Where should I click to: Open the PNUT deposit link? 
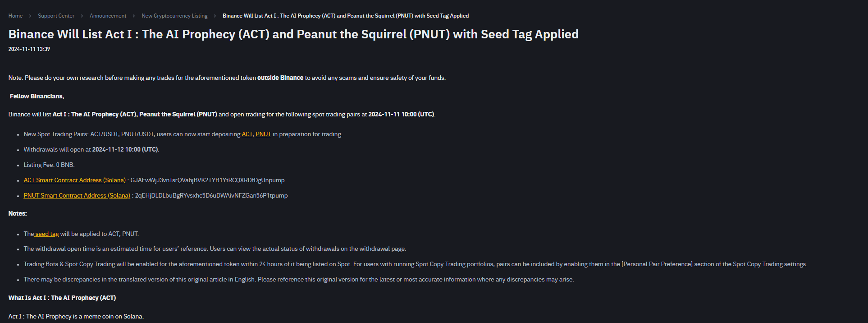coord(263,134)
